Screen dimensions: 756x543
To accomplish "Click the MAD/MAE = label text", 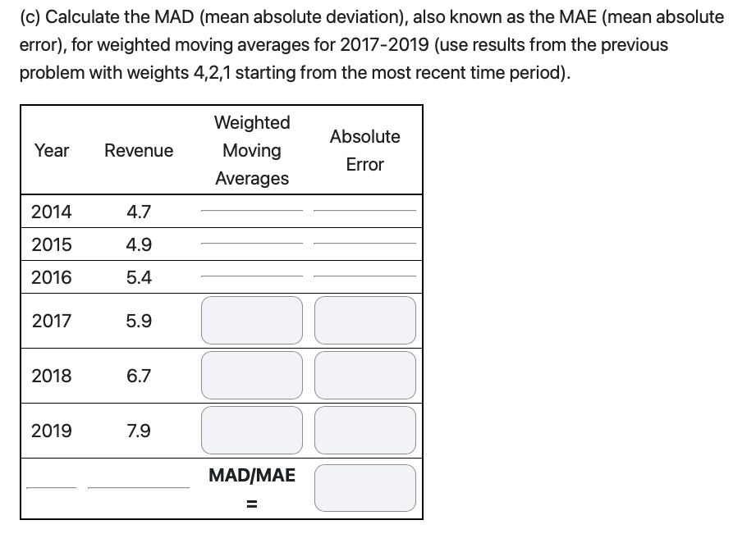I will click(x=251, y=487).
